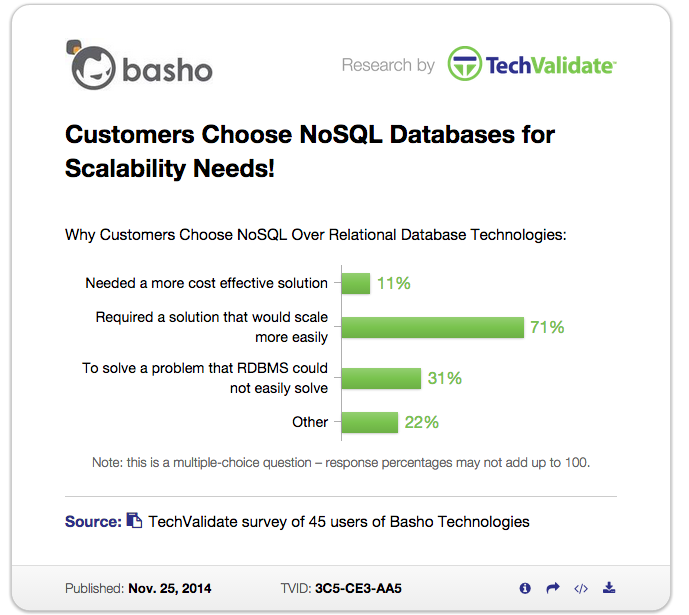Click the info icon in the footer

(x=525, y=588)
